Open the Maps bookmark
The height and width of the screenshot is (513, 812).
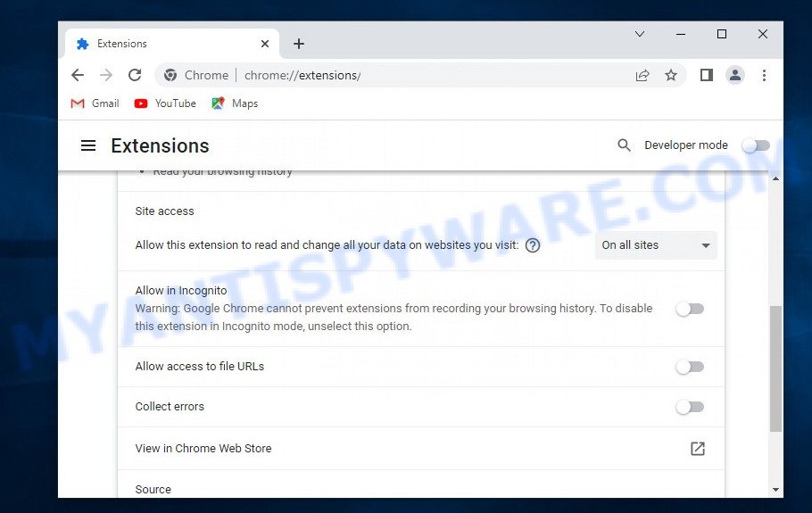coord(235,103)
